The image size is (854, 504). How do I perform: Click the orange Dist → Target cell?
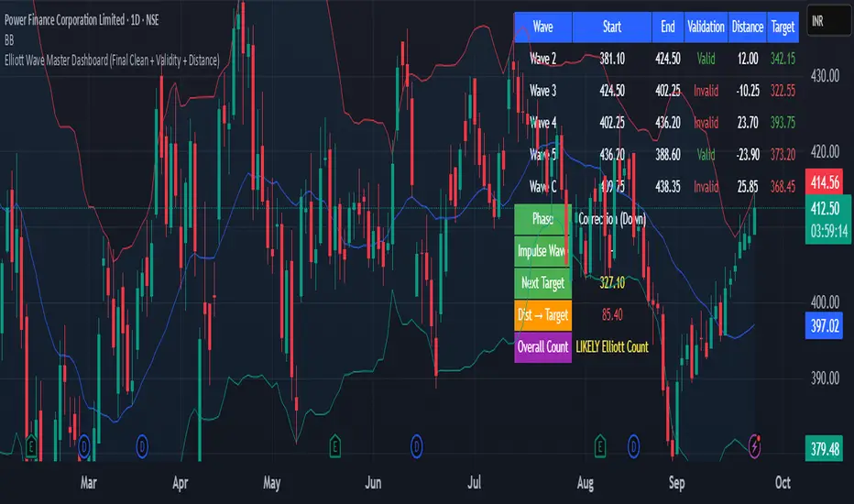point(543,315)
